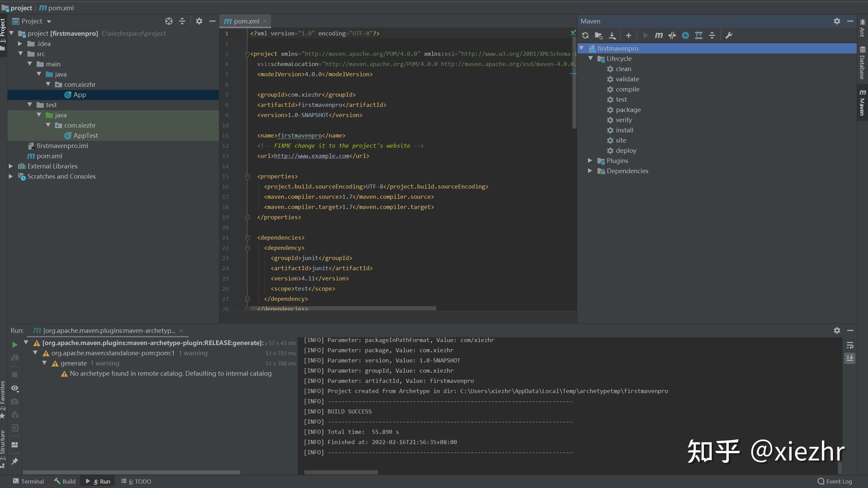Toggle offline mode in the Maven toolbar
Screen dimensions: 868x488
click(686, 35)
